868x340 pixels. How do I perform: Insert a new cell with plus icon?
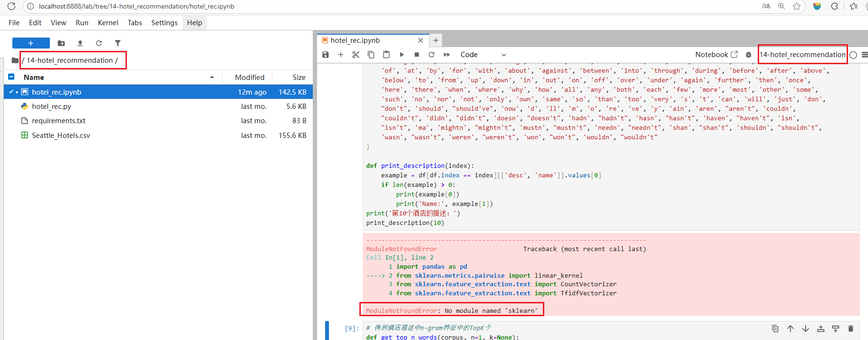(x=341, y=55)
